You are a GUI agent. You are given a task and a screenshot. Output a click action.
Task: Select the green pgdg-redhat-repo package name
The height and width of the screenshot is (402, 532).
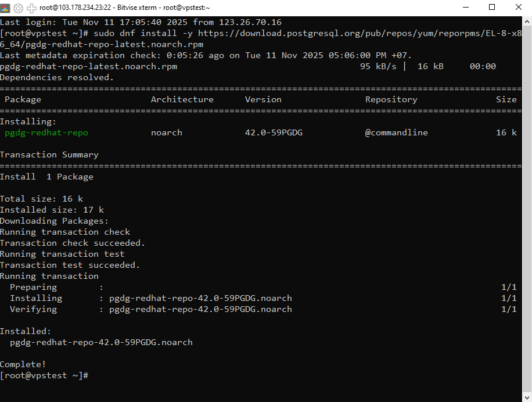(45, 132)
